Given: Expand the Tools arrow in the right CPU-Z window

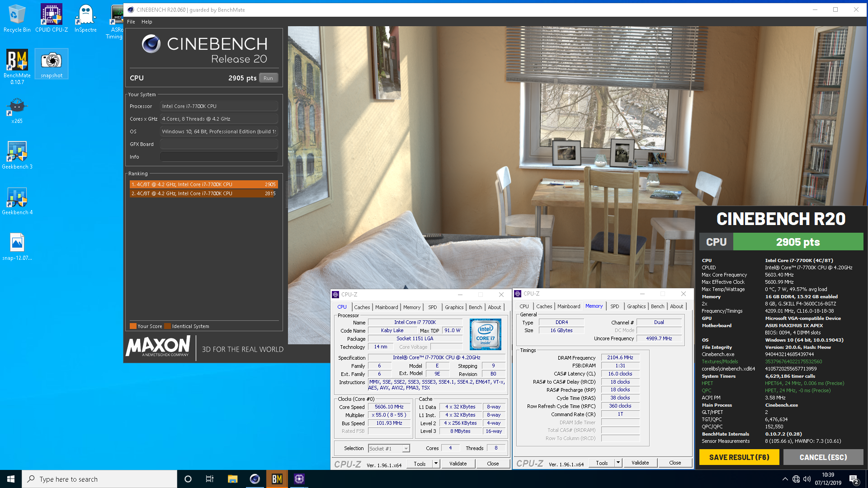Looking at the screenshot, I should (x=618, y=463).
